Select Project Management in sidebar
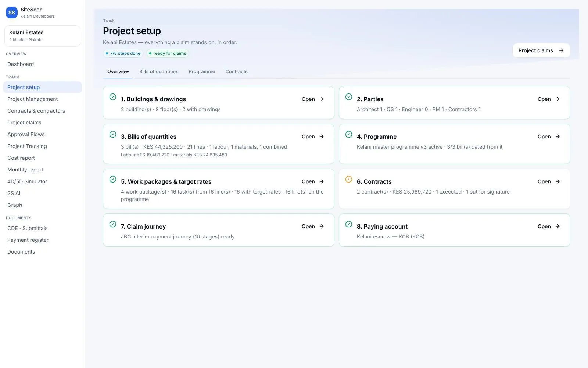 tap(42, 99)
